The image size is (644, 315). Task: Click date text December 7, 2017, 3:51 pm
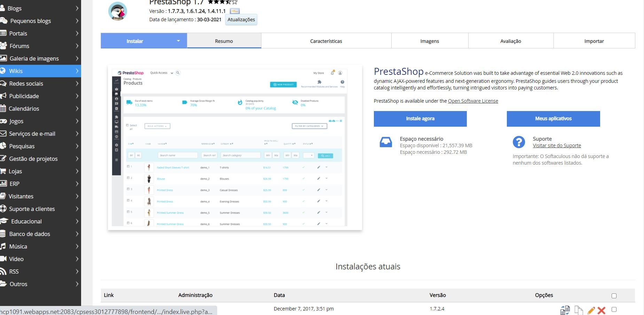pos(304,309)
